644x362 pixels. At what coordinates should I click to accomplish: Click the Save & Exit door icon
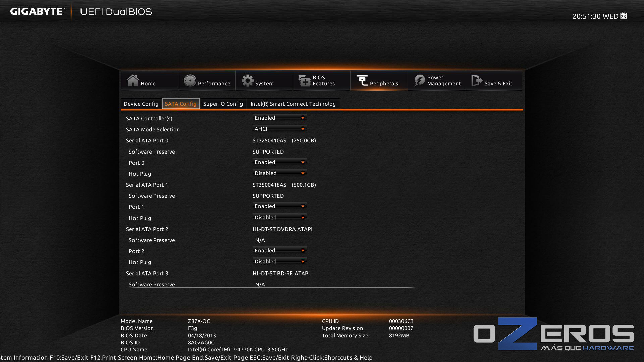point(477,80)
